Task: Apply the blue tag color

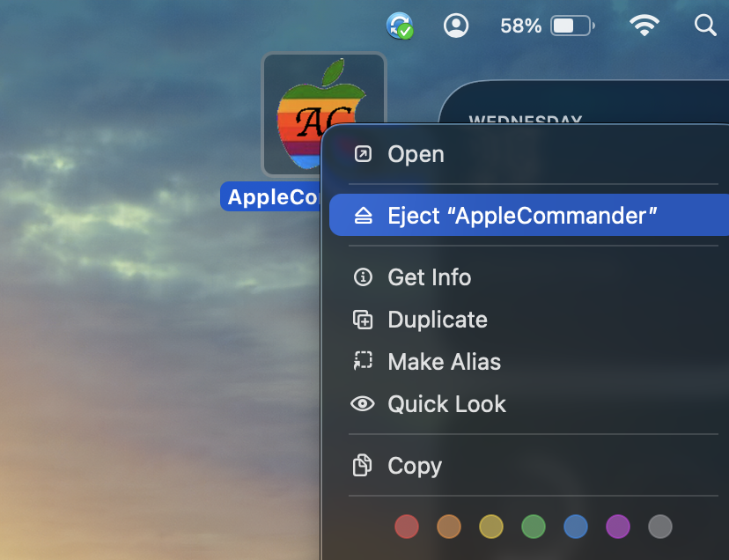Action: coord(576,527)
